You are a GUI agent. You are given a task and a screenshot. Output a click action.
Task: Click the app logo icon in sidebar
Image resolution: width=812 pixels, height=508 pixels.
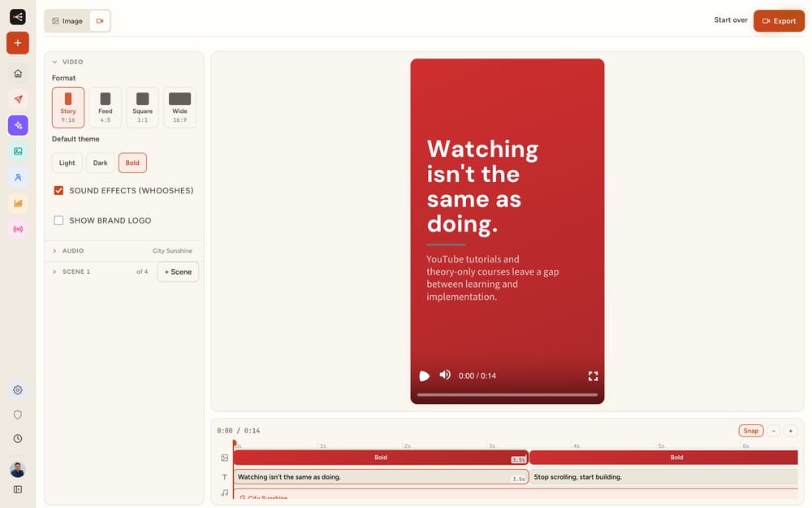tap(18, 16)
